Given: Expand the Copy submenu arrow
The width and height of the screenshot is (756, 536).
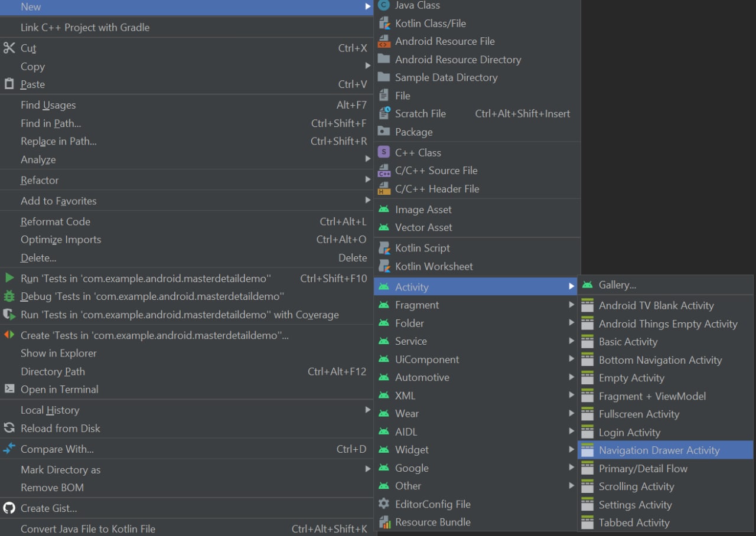Looking at the screenshot, I should pyautogui.click(x=368, y=66).
